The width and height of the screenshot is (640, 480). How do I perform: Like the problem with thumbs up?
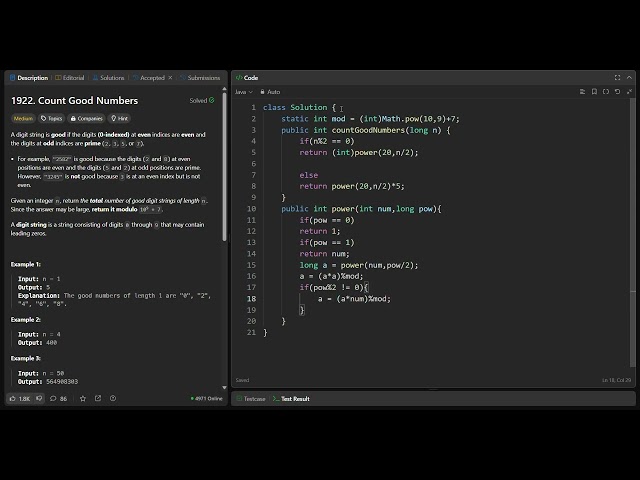[x=20, y=398]
